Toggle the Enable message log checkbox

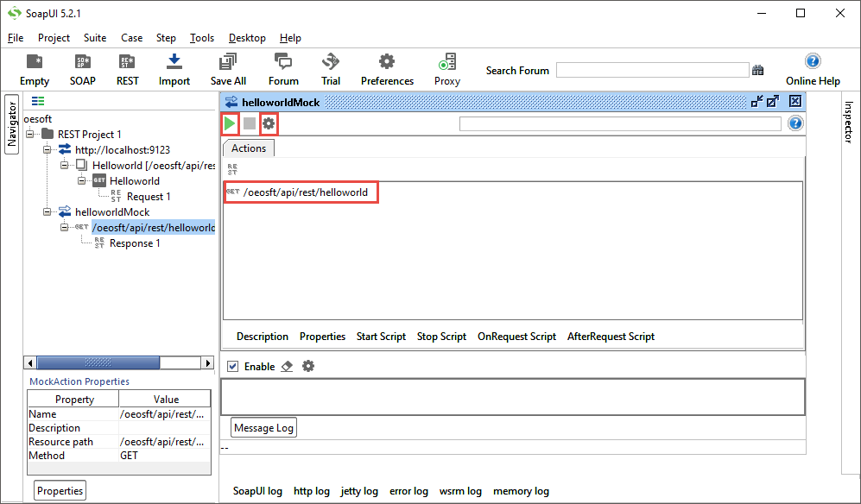click(x=233, y=366)
